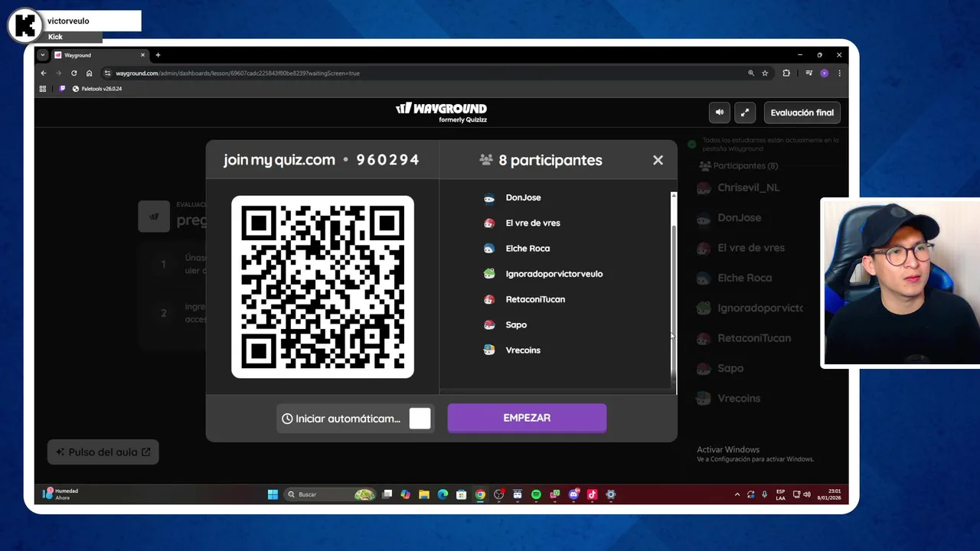
Task: Open Windows Start menu
Action: click(x=273, y=494)
